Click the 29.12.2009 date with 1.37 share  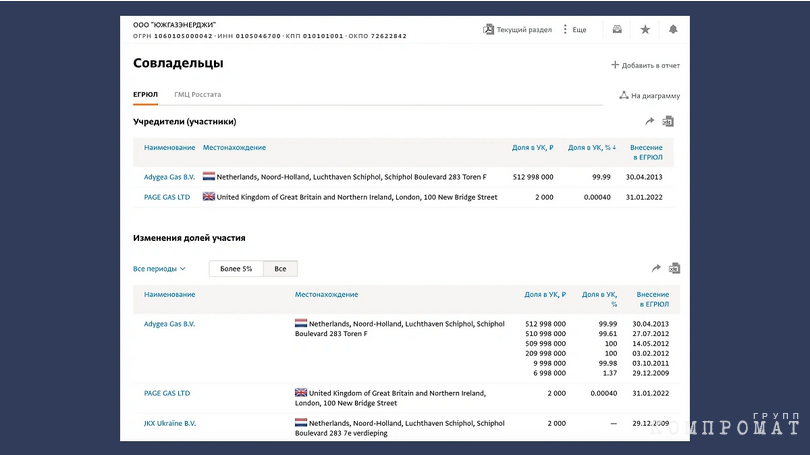[x=650, y=373]
